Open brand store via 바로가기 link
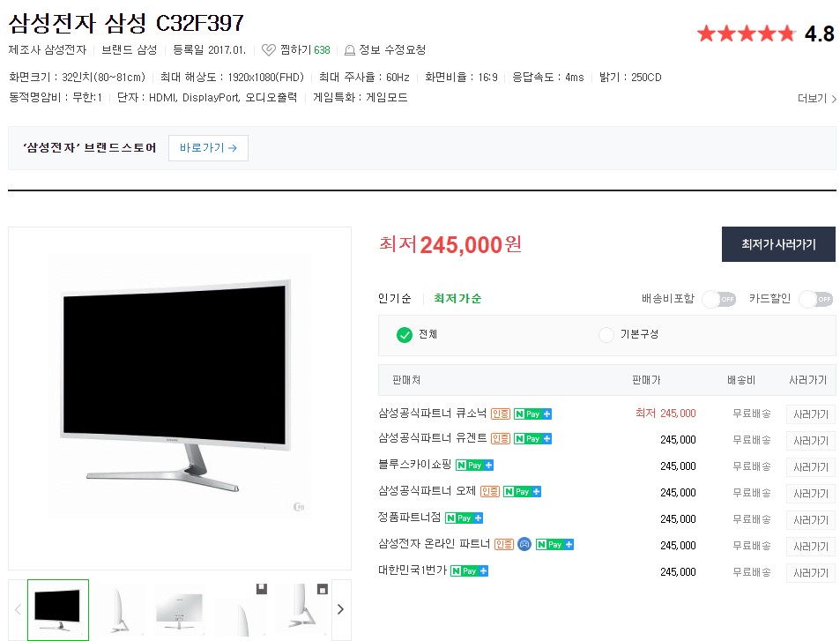Image resolution: width=840 pixels, height=641 pixels. (208, 148)
